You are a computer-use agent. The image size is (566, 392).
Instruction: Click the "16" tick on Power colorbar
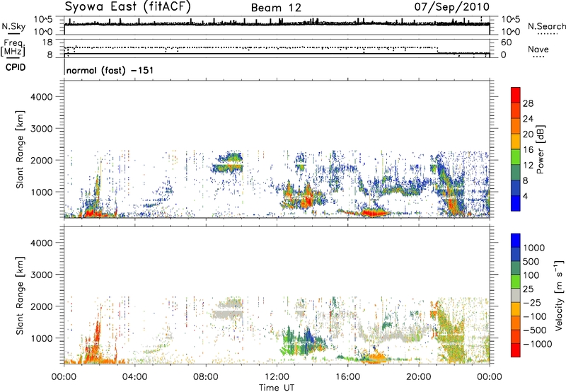pos(528,150)
